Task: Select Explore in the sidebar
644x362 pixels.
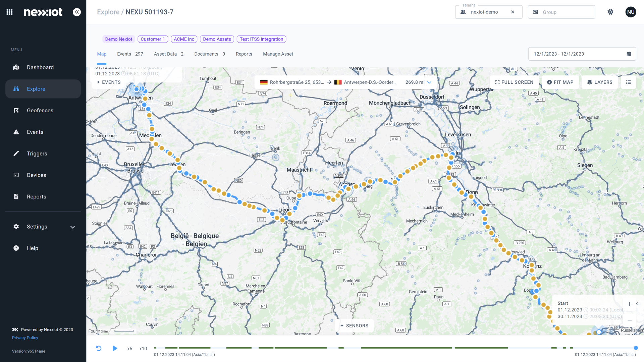Action: (x=43, y=89)
